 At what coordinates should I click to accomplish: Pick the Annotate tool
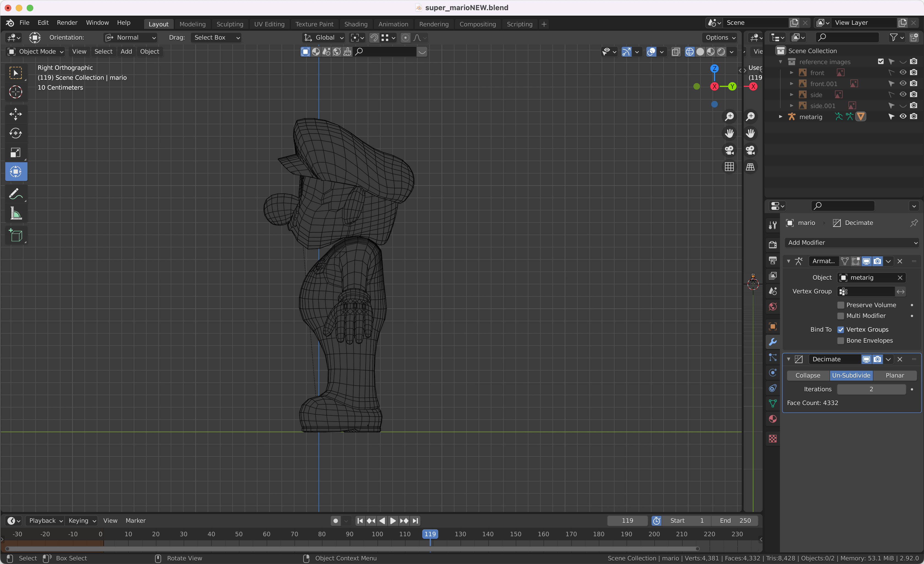tap(16, 194)
